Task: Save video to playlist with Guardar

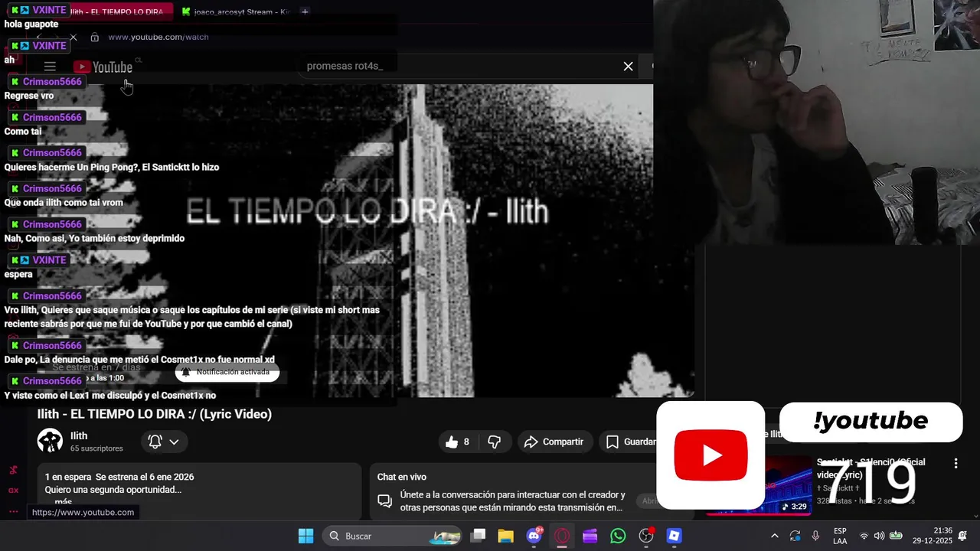Action: pyautogui.click(x=632, y=442)
